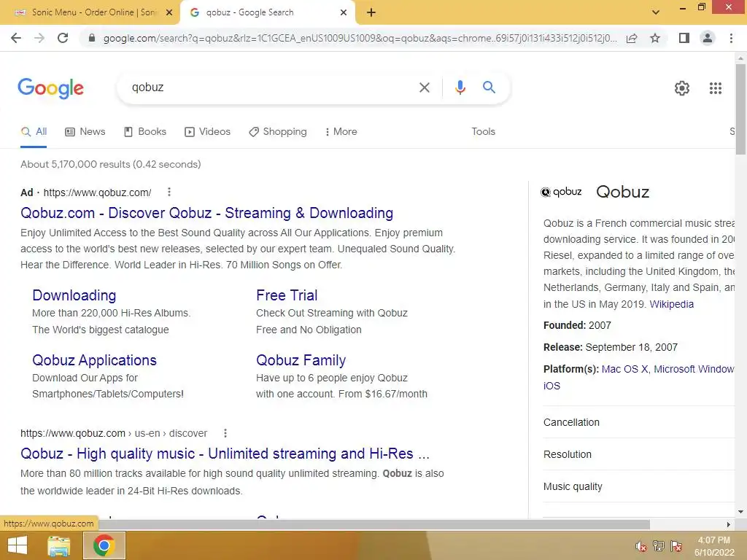
Task: Expand the Cancellation section
Action: 639,422
